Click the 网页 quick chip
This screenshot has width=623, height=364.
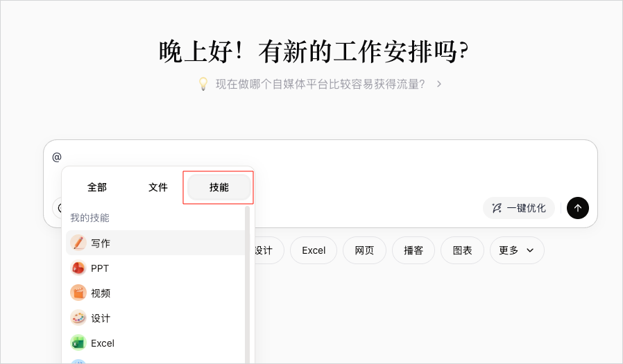point(364,250)
